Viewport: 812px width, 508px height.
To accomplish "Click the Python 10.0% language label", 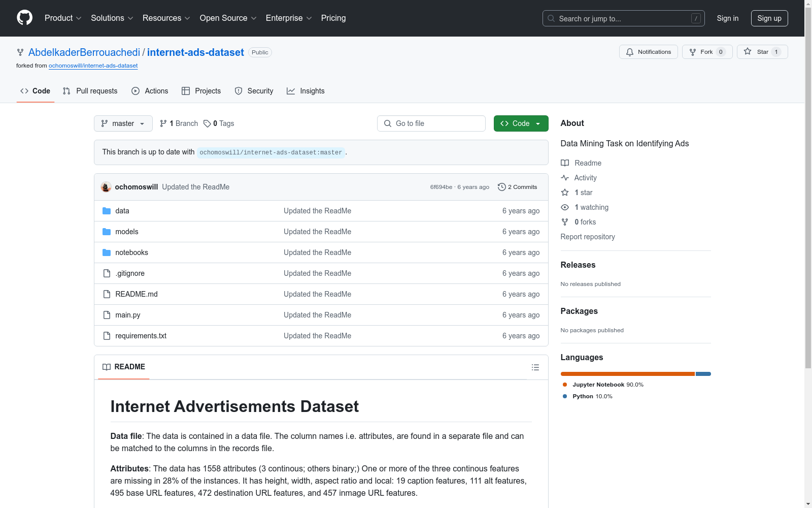I will click(x=587, y=396).
